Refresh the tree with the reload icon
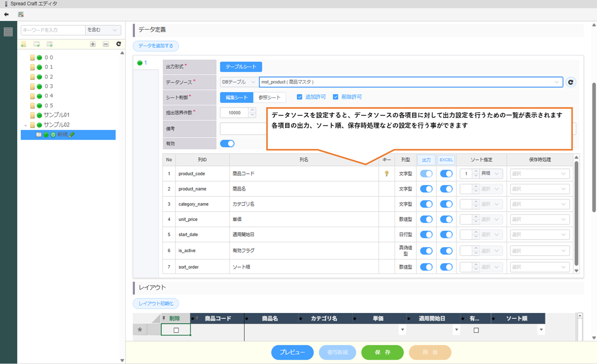The width and height of the screenshot is (597, 364). [x=119, y=44]
